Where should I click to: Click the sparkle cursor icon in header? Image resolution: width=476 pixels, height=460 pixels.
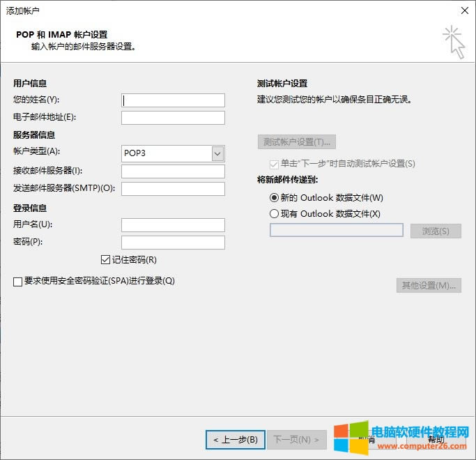click(454, 42)
